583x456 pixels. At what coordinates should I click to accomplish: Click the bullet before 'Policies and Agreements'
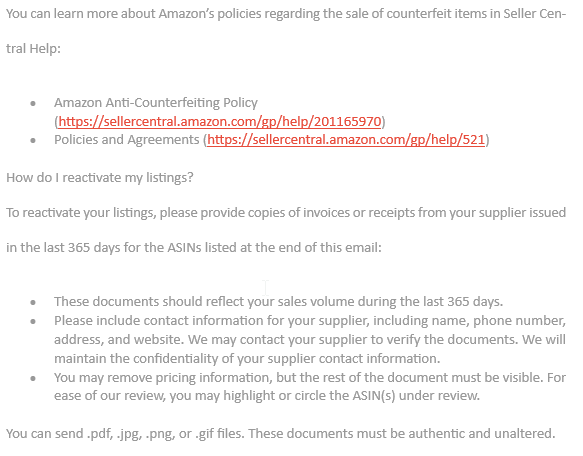[33, 141]
